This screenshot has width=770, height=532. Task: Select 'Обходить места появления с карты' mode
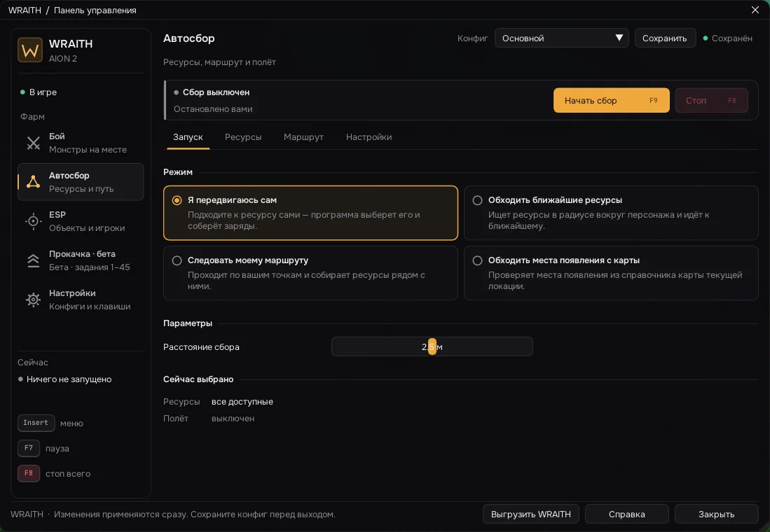point(611,273)
